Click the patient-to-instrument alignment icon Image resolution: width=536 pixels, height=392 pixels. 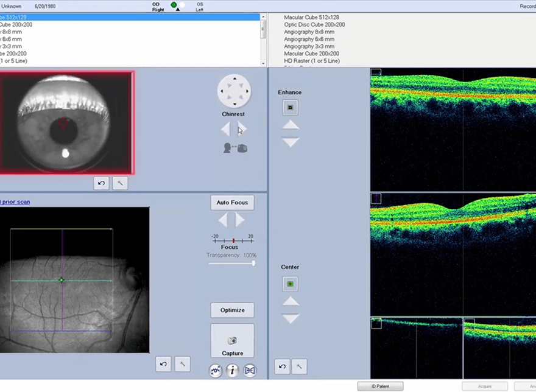tap(235, 148)
